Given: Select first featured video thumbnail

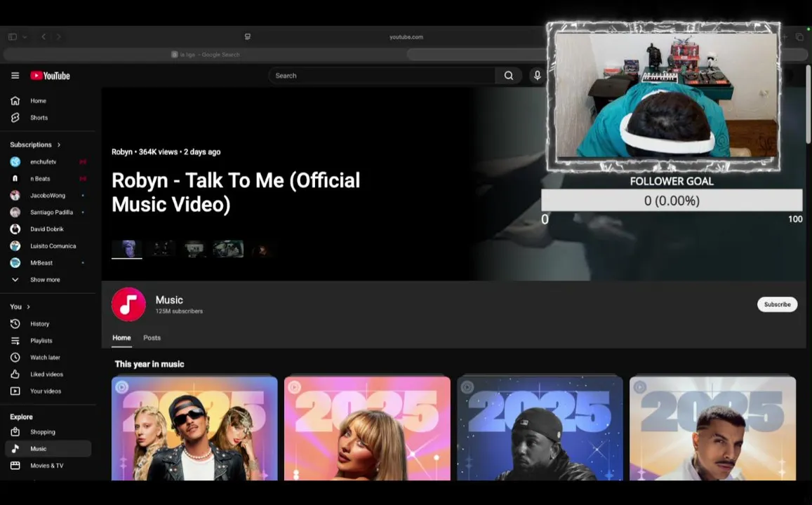Looking at the screenshot, I should click(x=127, y=250).
